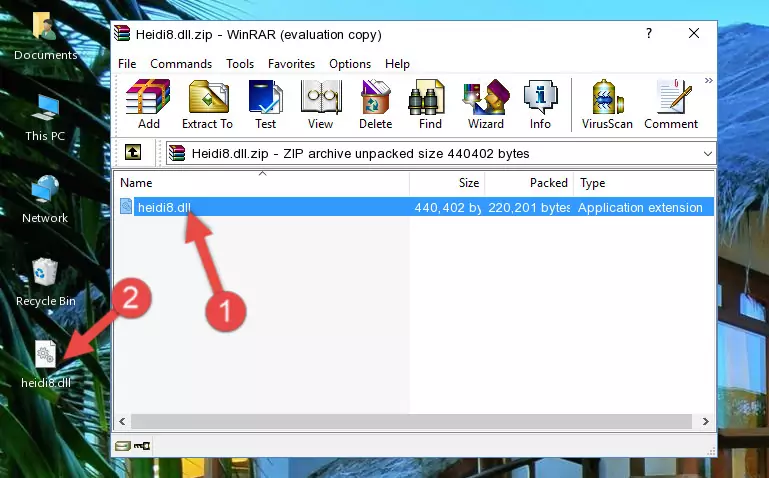The image size is (769, 478).
Task: Open the Extract To tool
Action: tap(207, 104)
